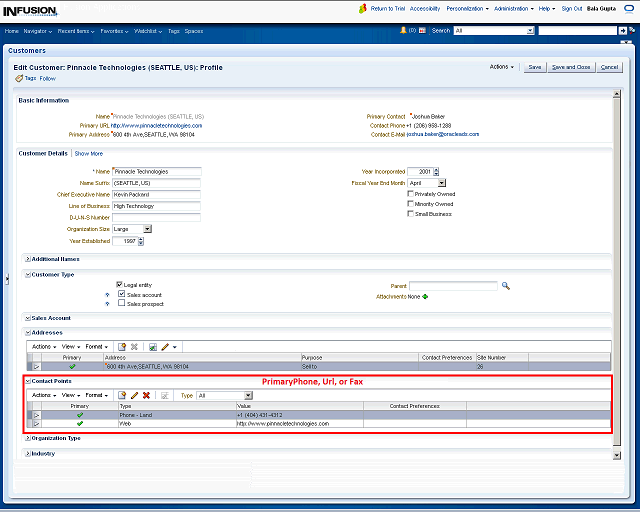
Task: Click the create icon in Addresses toolbar
Action: 122,346
